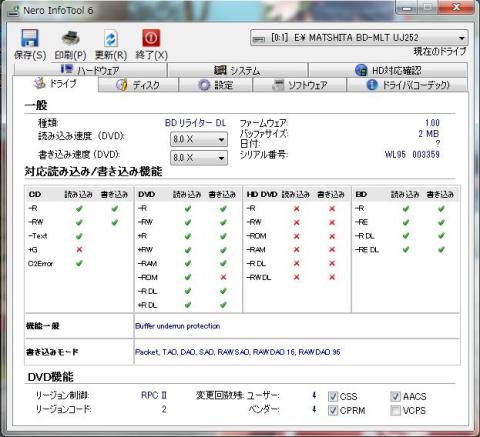
Task: Click the write modes text 'Packet, TAO, DAO...'
Action: pos(238,352)
